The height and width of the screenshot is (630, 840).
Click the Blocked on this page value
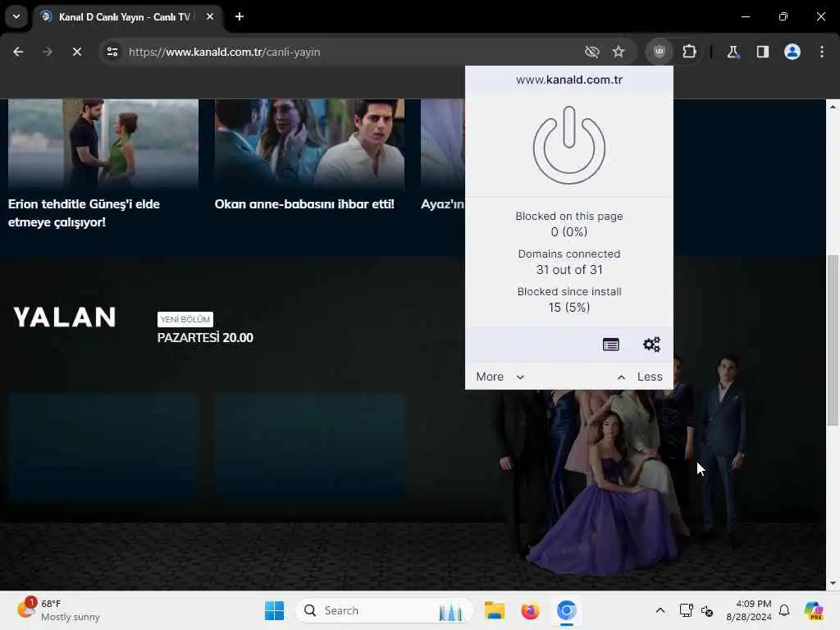569,232
